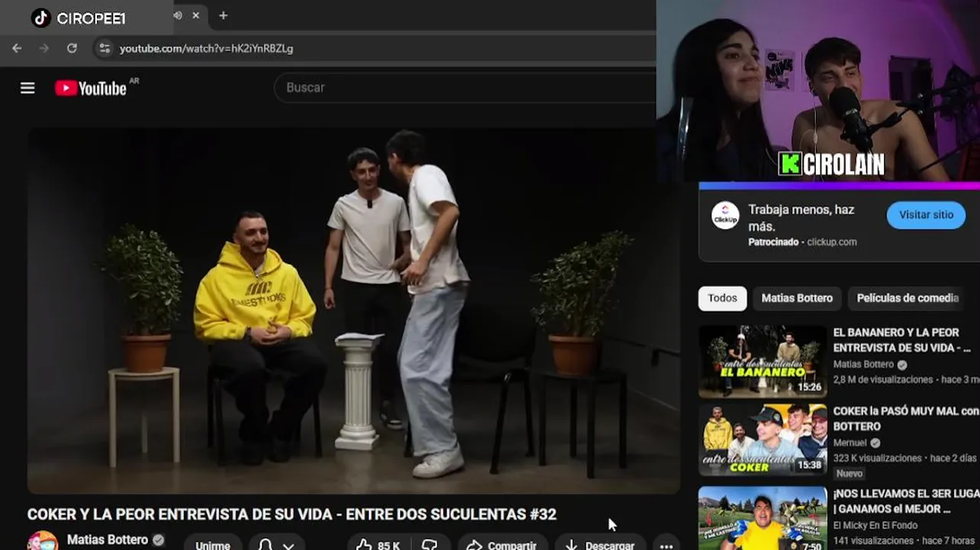Reload the page with the refresh icon
The width and height of the screenshot is (980, 550).
72,48
